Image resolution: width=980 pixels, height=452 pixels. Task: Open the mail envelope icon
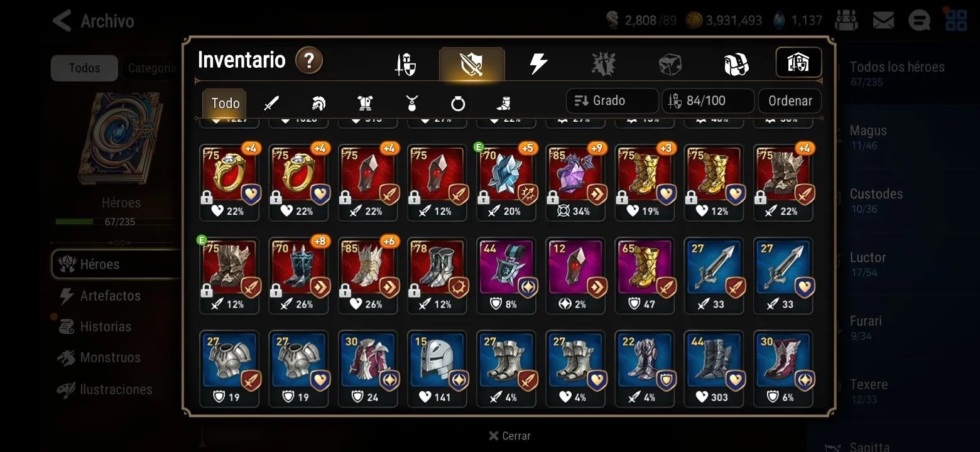coord(883,21)
